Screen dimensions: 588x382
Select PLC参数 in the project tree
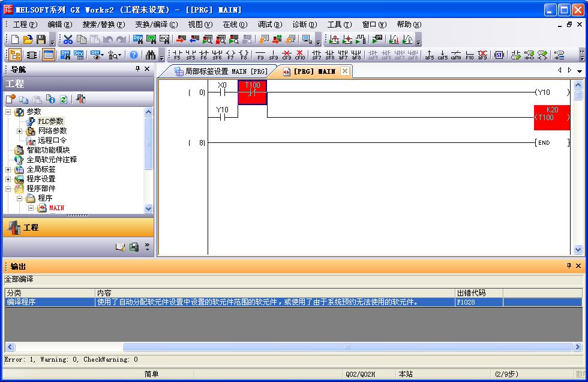coord(50,121)
